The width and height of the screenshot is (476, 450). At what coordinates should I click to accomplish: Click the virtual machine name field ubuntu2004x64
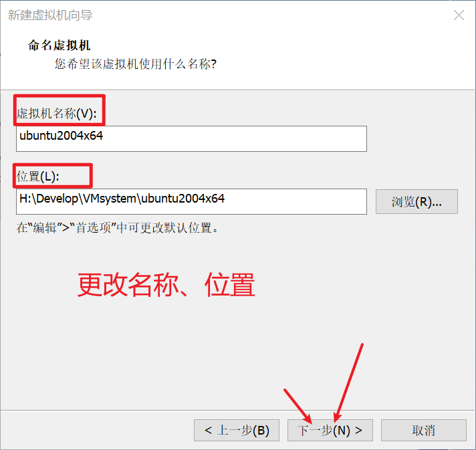[x=191, y=139]
